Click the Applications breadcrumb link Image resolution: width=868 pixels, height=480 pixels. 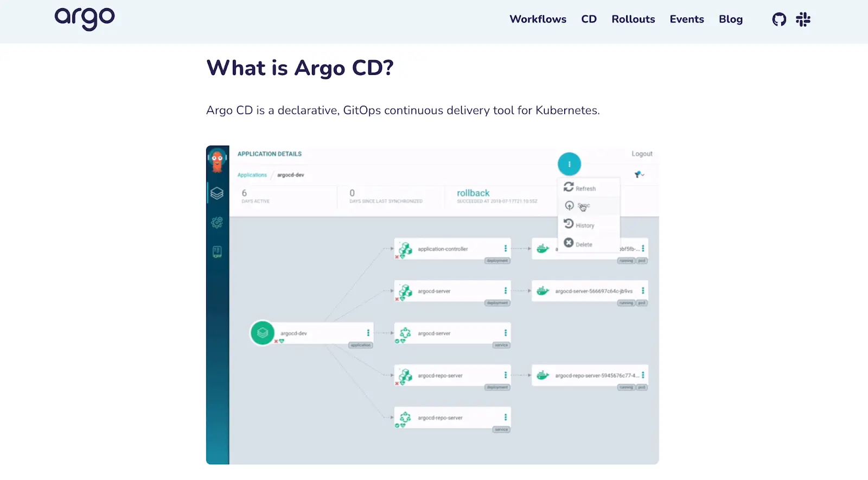pyautogui.click(x=252, y=175)
